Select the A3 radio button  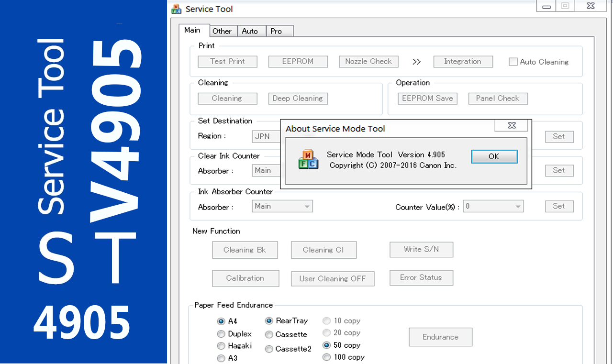(x=221, y=358)
